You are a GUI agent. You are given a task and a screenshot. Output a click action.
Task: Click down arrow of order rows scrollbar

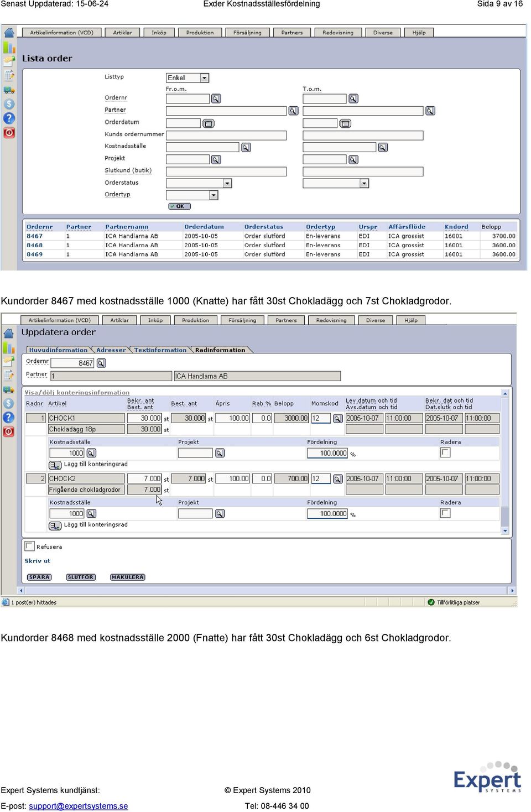pos(505,531)
